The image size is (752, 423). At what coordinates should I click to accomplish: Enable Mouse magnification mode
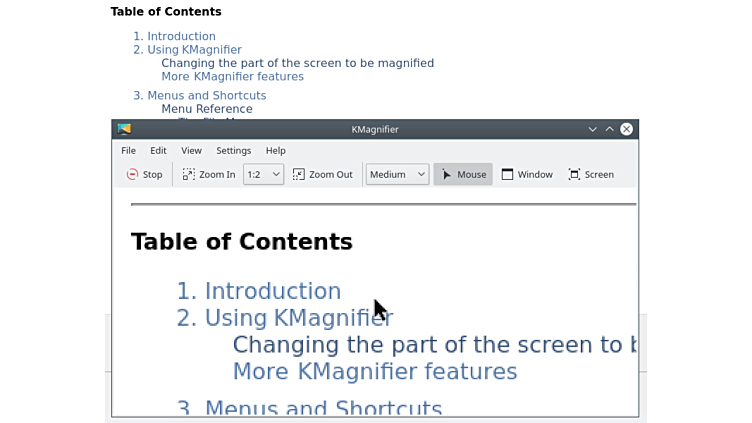[x=463, y=174]
